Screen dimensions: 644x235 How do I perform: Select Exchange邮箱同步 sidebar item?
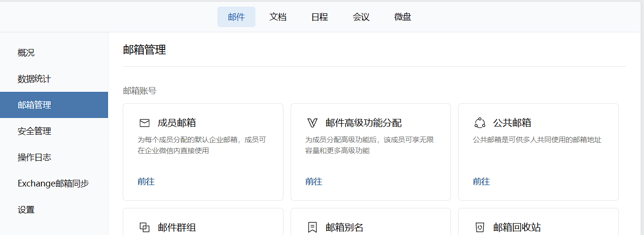pyautogui.click(x=54, y=184)
